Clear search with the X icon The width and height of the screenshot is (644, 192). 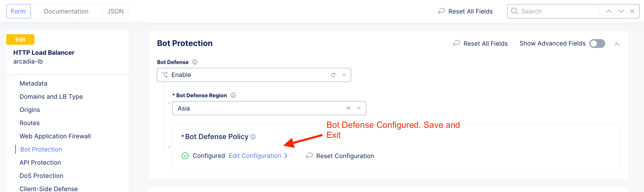pyautogui.click(x=632, y=11)
